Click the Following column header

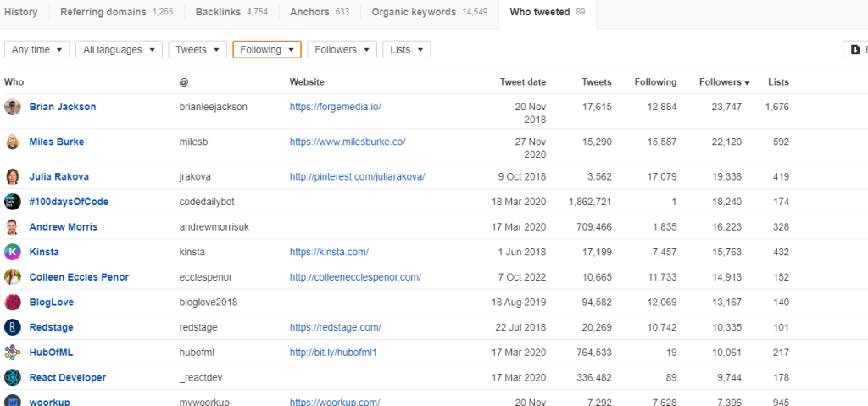(655, 82)
